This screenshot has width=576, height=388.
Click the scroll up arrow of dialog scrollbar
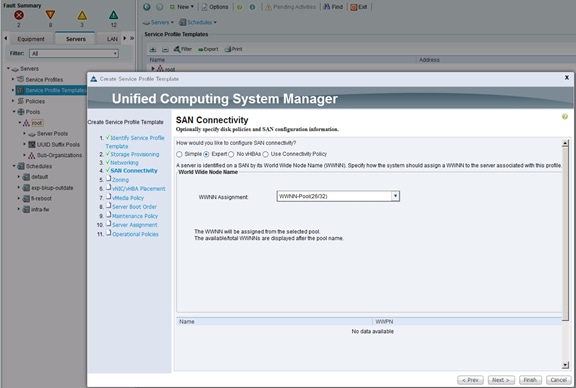565,143
